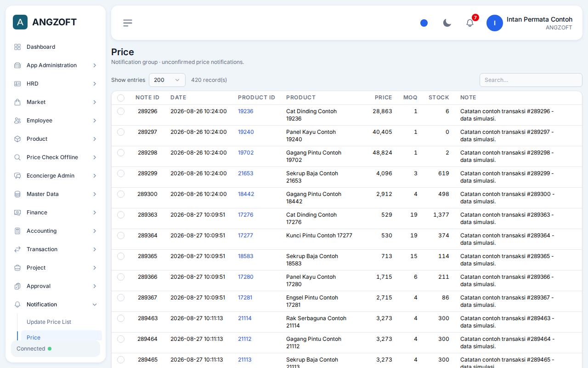Click the Dashboard grid icon
The width and height of the screenshot is (588, 368).
point(17,47)
